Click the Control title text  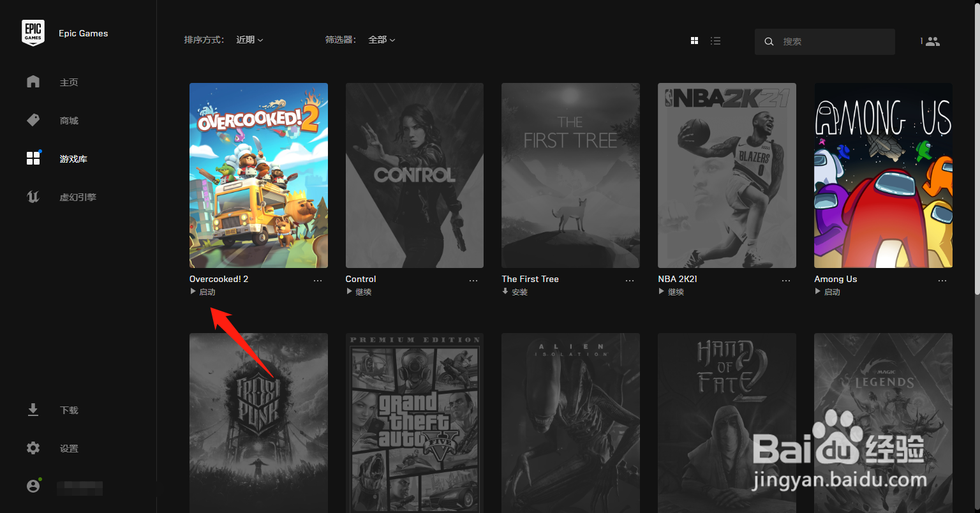(x=360, y=279)
